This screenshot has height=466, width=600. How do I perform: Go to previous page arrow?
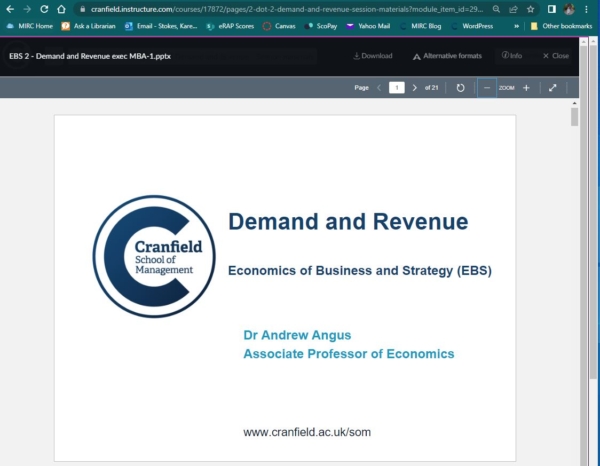tap(379, 88)
